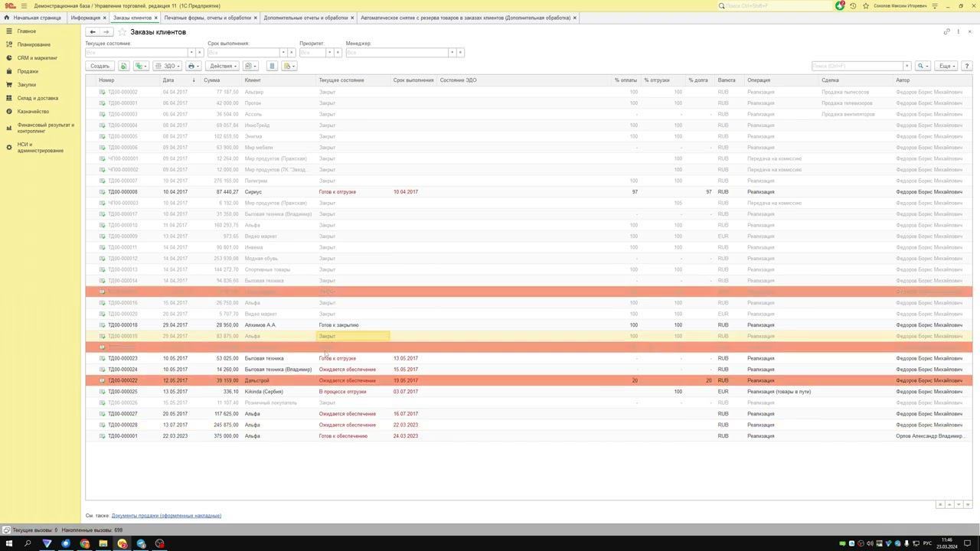Open the Действия dropdown menu

[223, 66]
